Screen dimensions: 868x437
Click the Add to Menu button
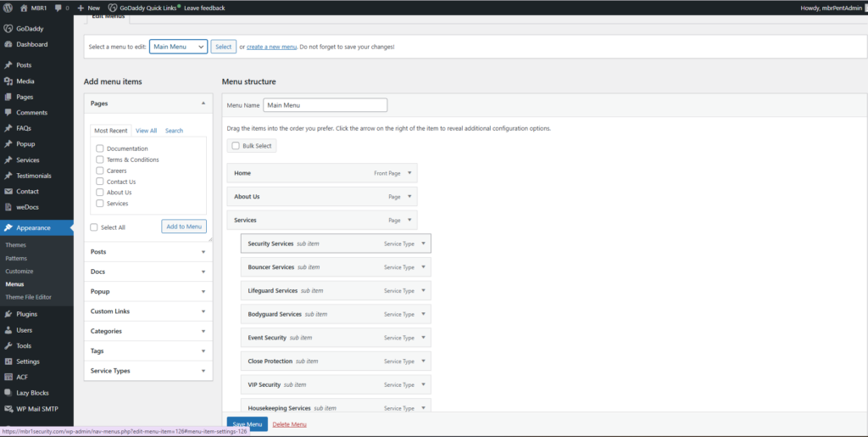[x=184, y=227]
